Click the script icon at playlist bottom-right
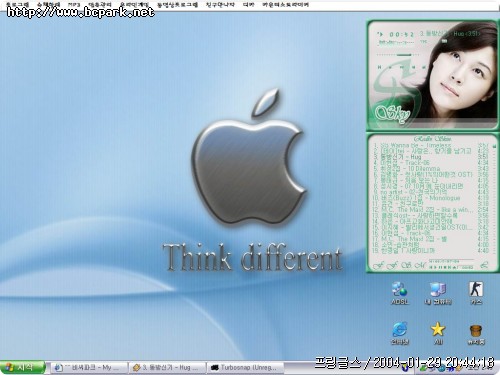This screenshot has height=375, width=500. (x=484, y=265)
